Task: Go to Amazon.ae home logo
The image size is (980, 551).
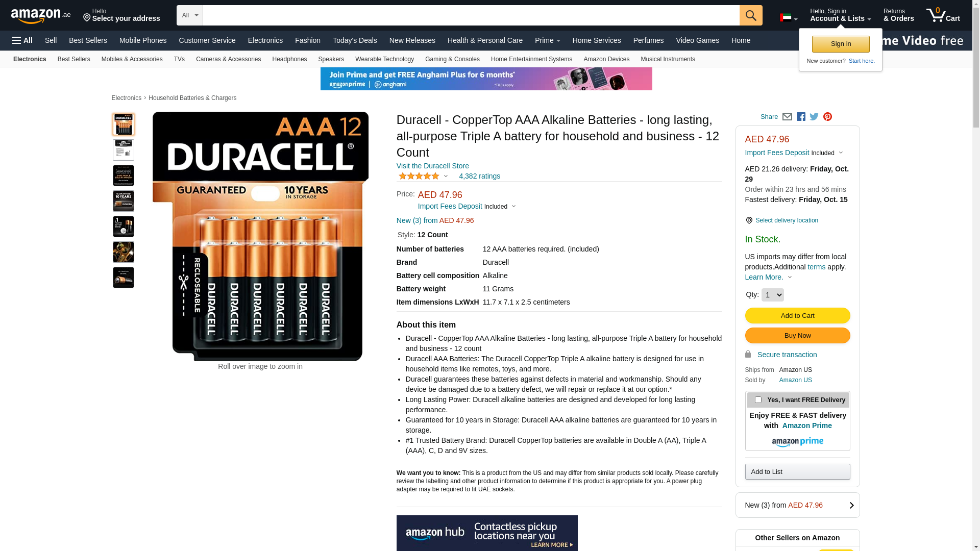Action: point(41,16)
